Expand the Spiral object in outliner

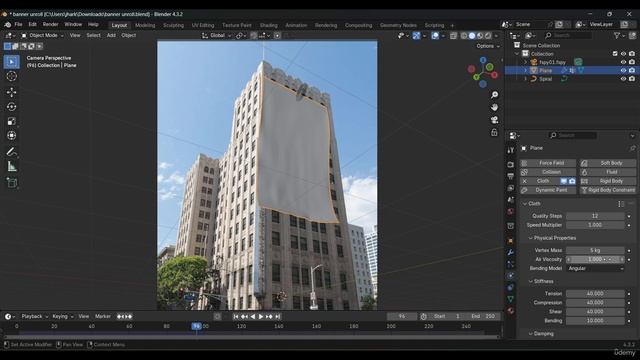tap(525, 79)
